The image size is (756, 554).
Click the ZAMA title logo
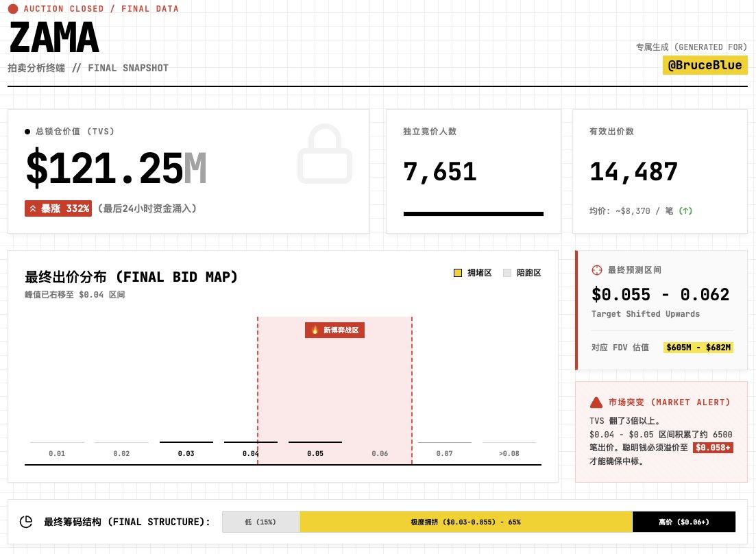54,38
